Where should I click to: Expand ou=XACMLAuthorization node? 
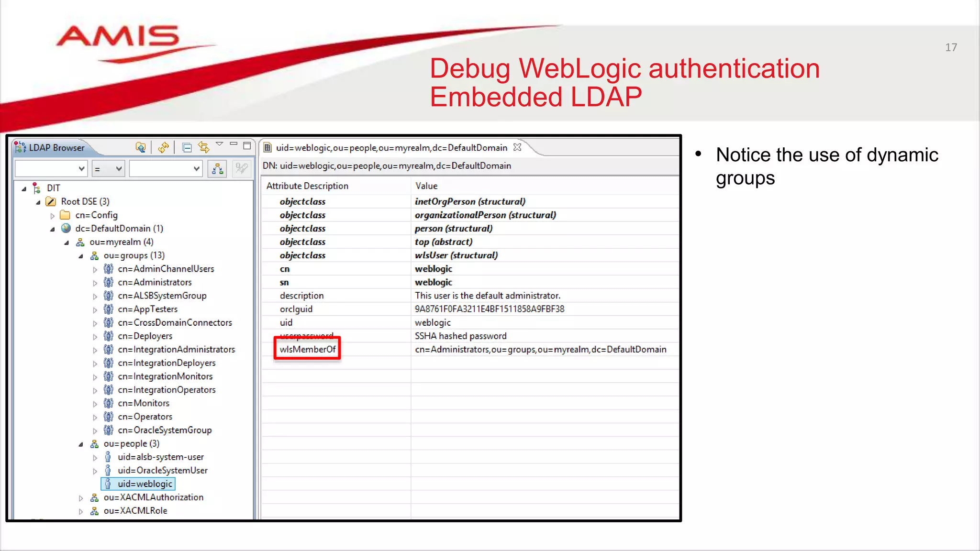coord(80,498)
